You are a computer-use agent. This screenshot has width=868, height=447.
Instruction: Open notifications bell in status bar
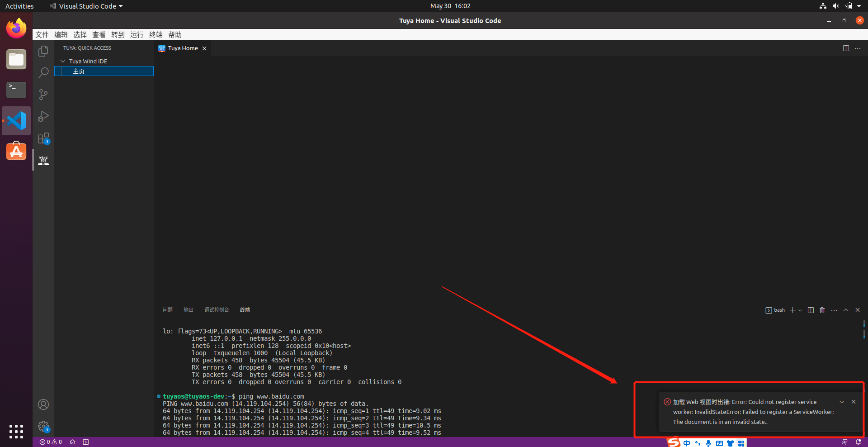858,442
